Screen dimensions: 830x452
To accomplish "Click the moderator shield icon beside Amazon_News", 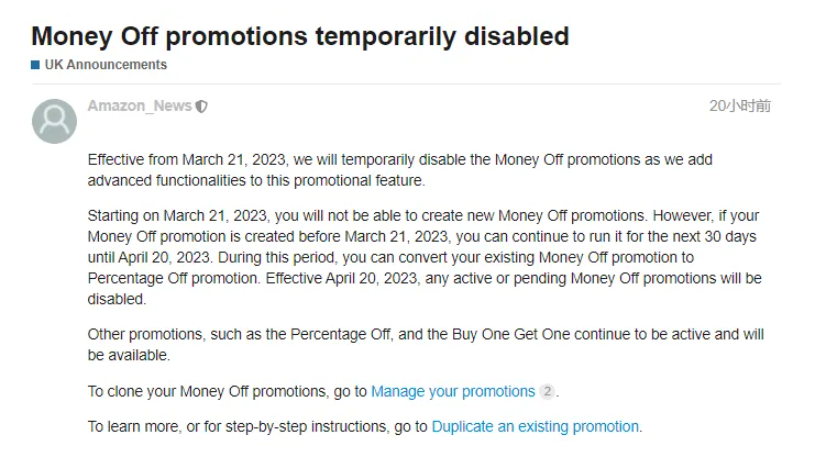I will 202,106.
